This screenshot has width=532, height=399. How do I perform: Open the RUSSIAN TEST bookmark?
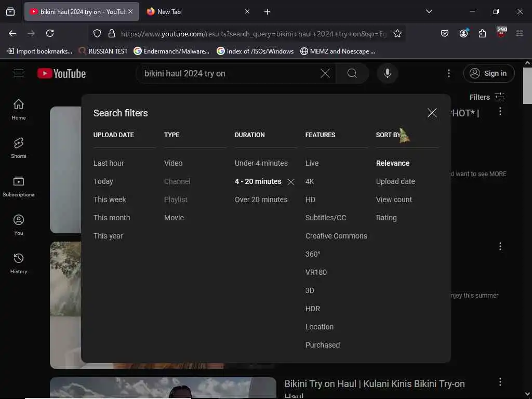(103, 51)
